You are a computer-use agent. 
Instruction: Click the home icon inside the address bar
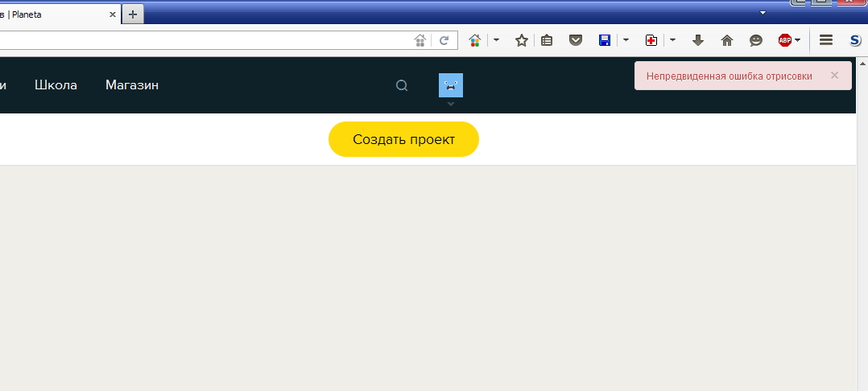420,39
